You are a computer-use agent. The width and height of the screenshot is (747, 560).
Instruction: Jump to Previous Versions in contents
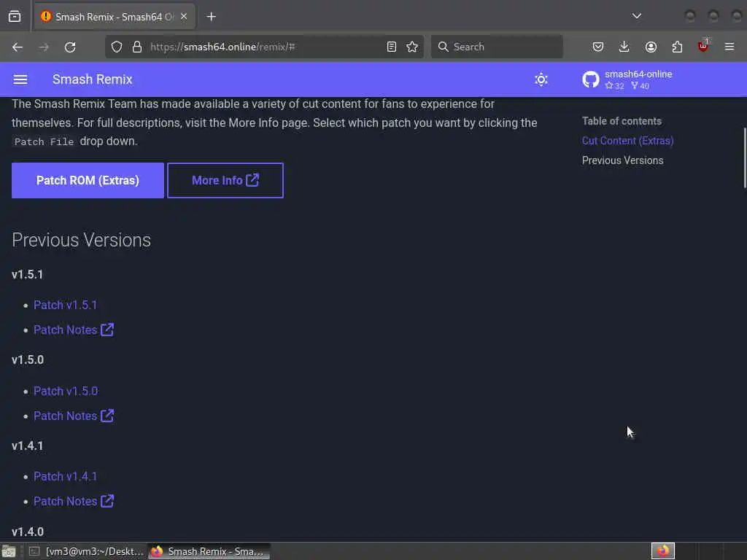coord(622,160)
